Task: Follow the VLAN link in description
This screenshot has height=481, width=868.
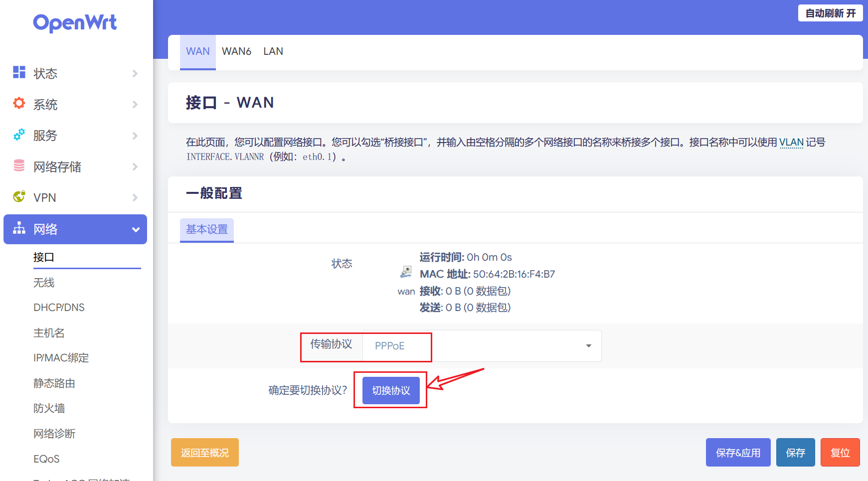Action: click(791, 143)
